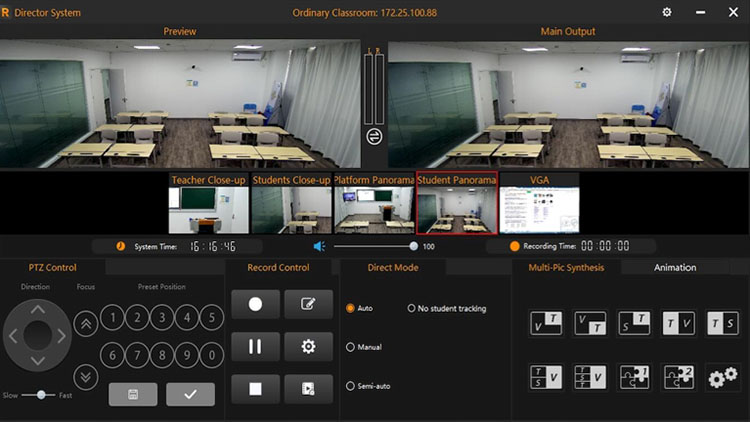Start recording with the record button
This screenshot has height=422, width=750.
pos(256,304)
